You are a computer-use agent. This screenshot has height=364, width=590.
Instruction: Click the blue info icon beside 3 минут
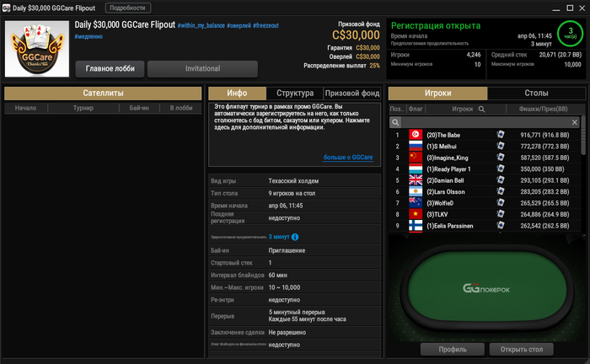(295, 237)
